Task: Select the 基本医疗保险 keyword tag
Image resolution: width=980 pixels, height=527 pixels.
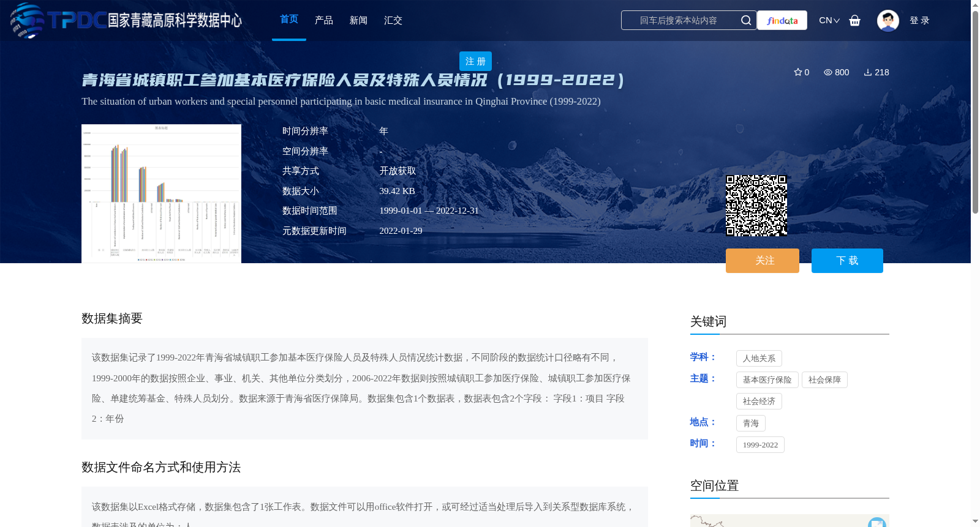Action: (767, 379)
